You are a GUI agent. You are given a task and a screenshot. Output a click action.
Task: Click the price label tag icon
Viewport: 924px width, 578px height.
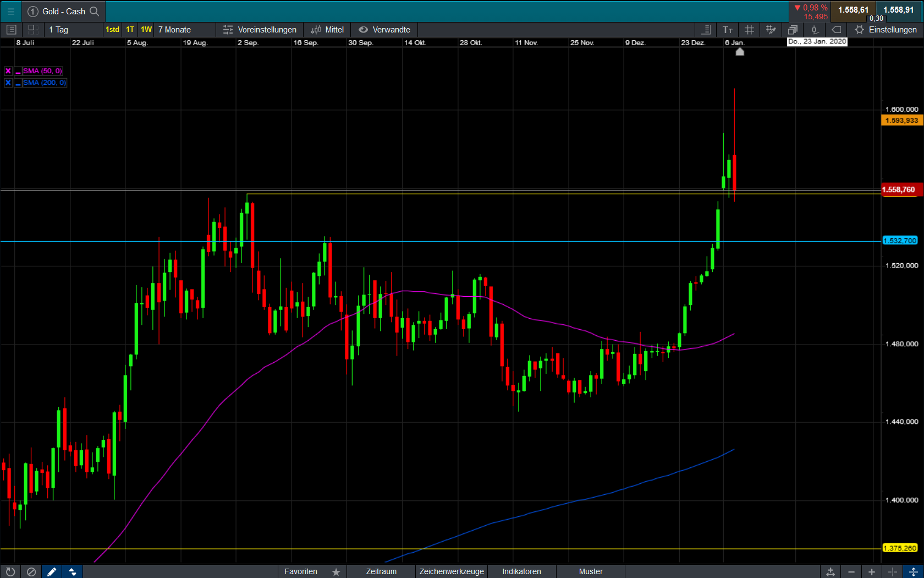(x=836, y=30)
